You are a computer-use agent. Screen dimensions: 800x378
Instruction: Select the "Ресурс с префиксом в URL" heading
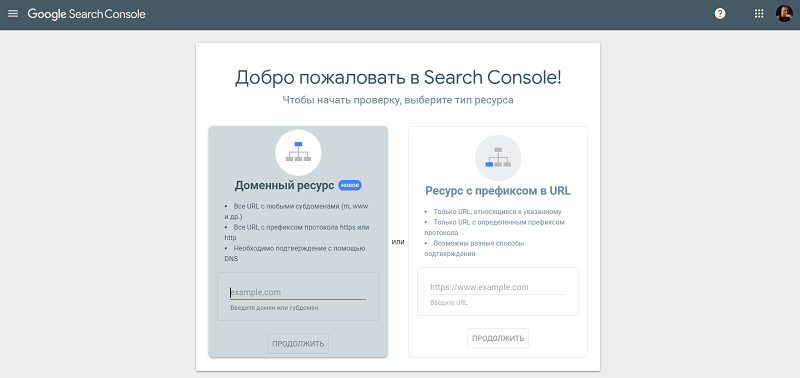(498, 191)
